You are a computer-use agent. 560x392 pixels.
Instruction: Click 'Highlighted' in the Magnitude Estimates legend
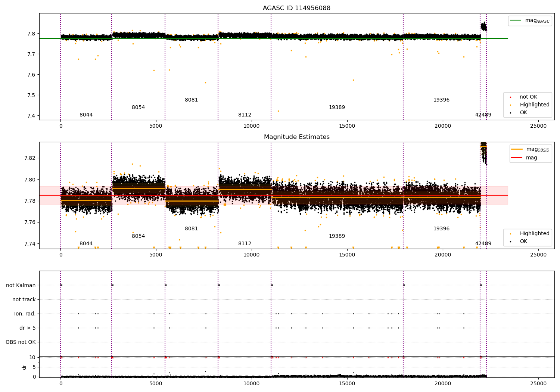[535, 234]
